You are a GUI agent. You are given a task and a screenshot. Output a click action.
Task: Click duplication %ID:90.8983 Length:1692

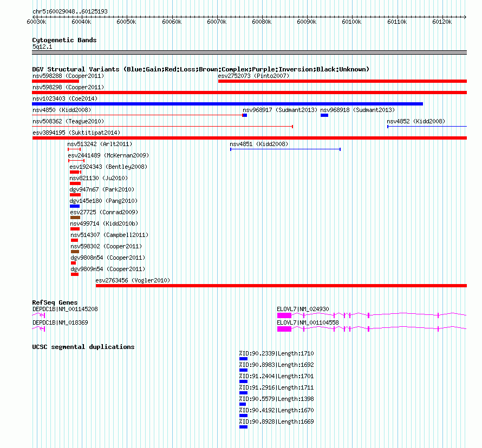(244, 370)
